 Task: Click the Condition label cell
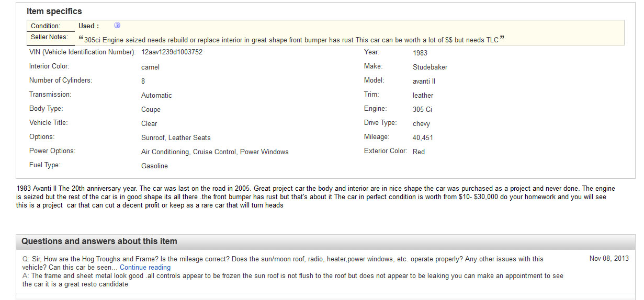(46, 26)
